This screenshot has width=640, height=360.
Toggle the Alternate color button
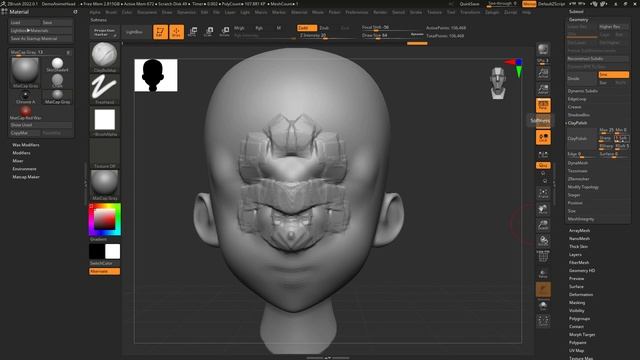tap(104, 271)
